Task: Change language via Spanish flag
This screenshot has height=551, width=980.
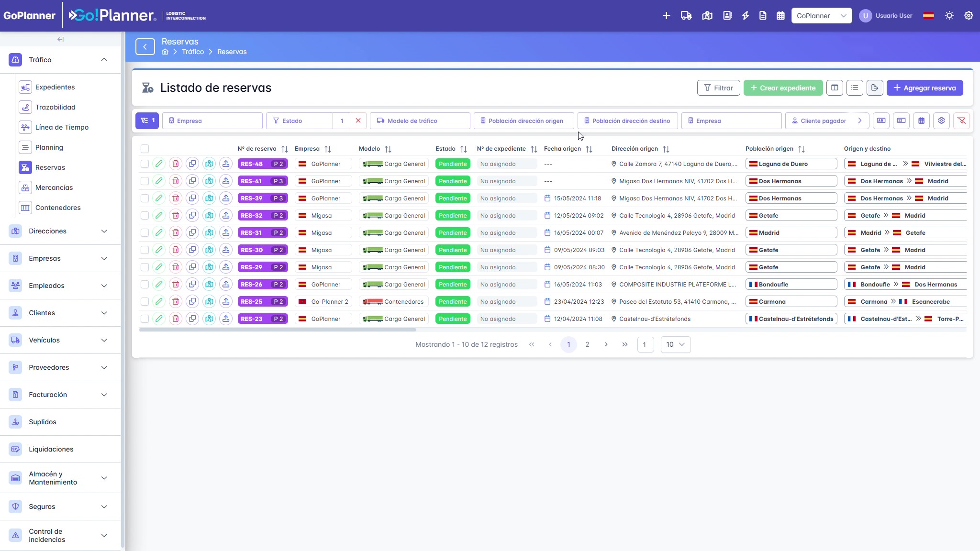Action: (x=928, y=16)
